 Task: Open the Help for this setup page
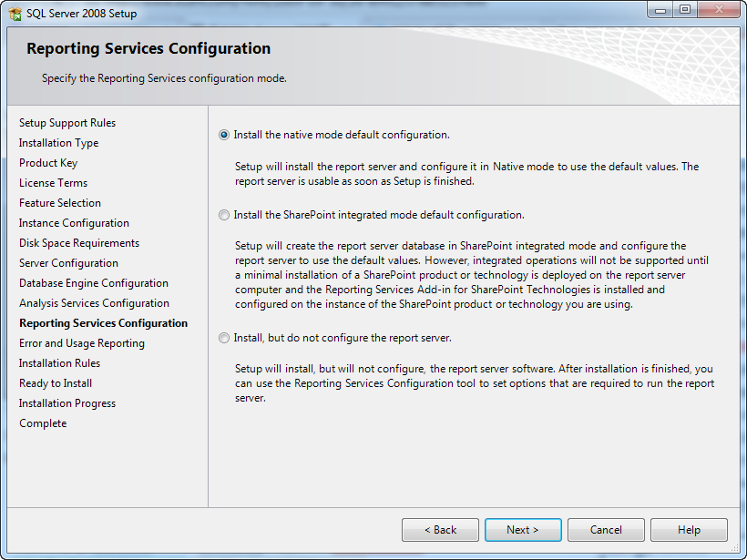[689, 529]
